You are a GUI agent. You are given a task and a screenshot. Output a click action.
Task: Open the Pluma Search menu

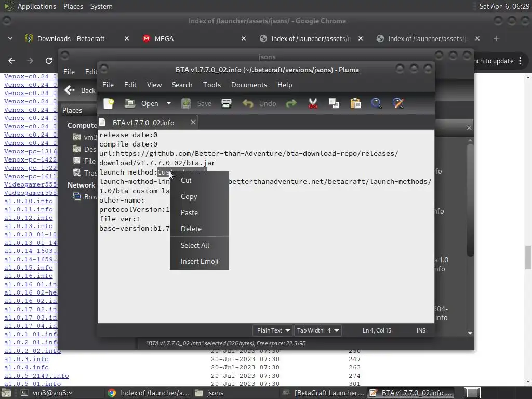pos(182,85)
